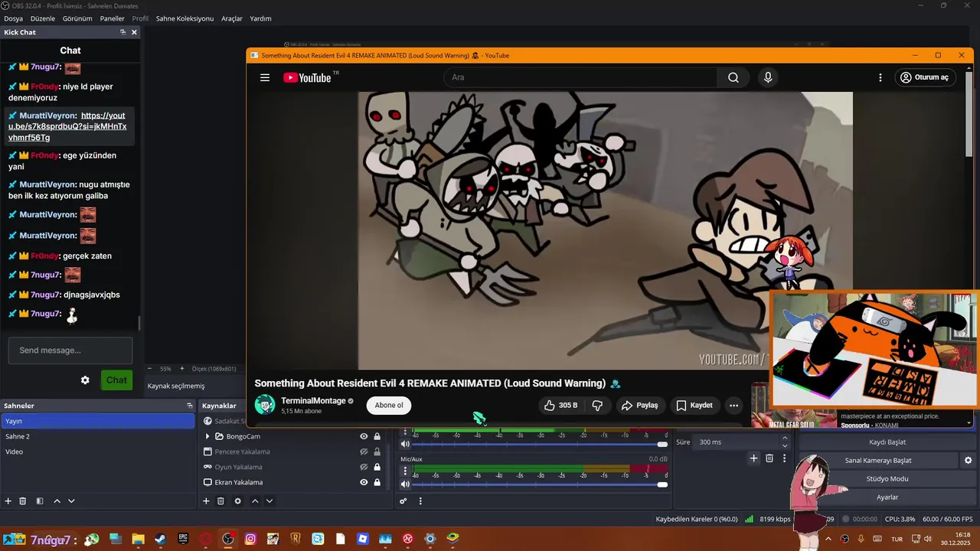Add a new source in the Kaynaklar panel

click(206, 501)
